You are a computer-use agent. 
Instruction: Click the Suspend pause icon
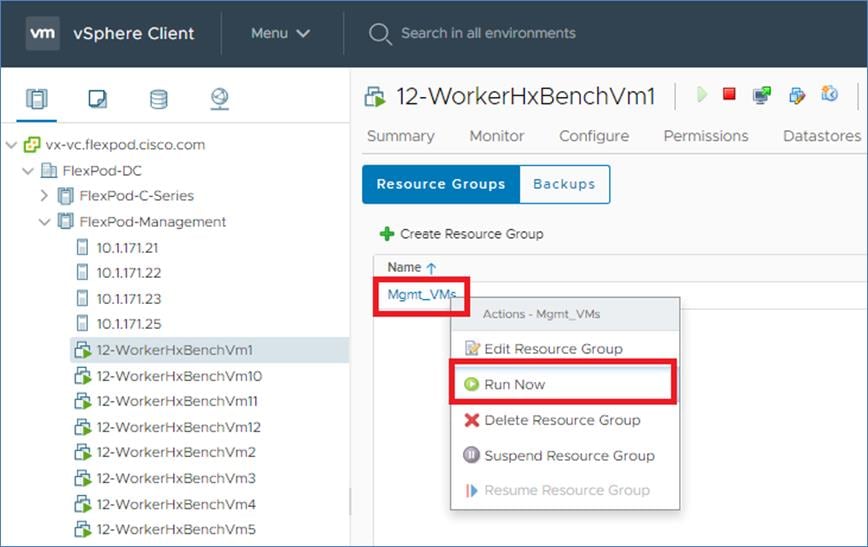coord(471,455)
